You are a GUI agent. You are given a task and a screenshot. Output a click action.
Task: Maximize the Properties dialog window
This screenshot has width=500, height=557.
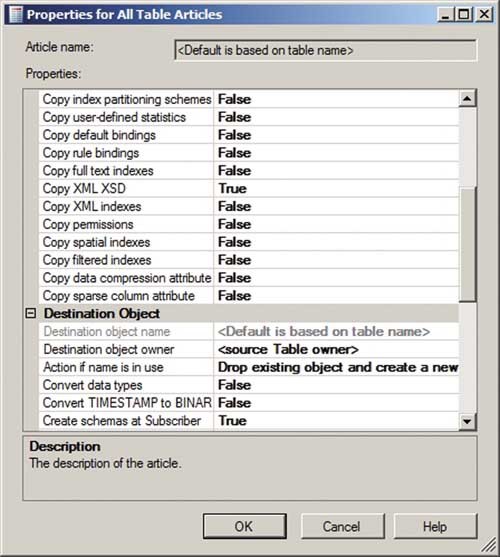tap(464, 15)
